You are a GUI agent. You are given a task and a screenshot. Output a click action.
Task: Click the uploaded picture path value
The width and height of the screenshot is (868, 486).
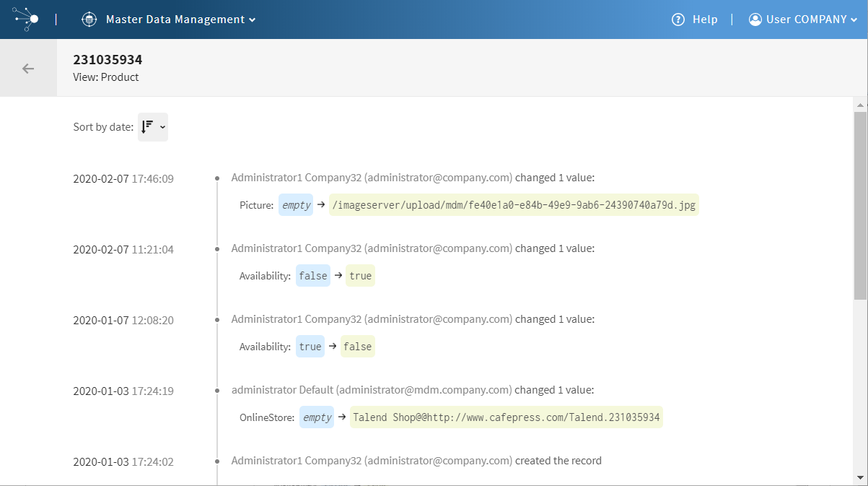point(514,205)
